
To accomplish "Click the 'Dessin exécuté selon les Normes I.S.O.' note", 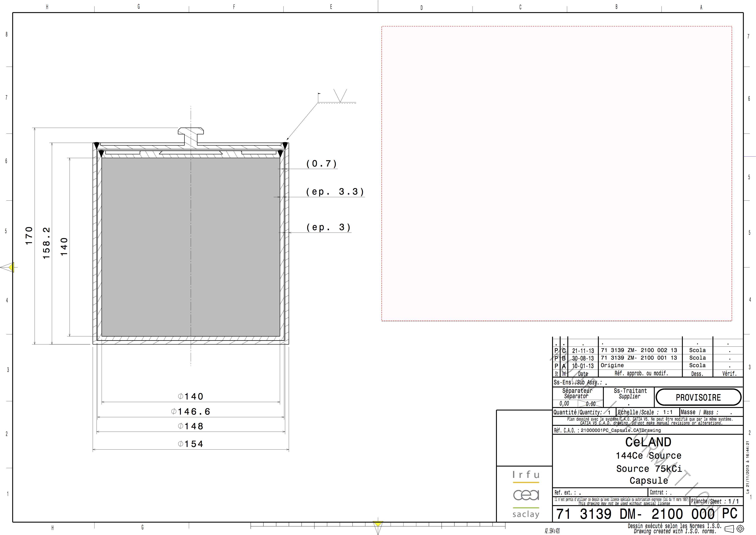I will pos(675,526).
